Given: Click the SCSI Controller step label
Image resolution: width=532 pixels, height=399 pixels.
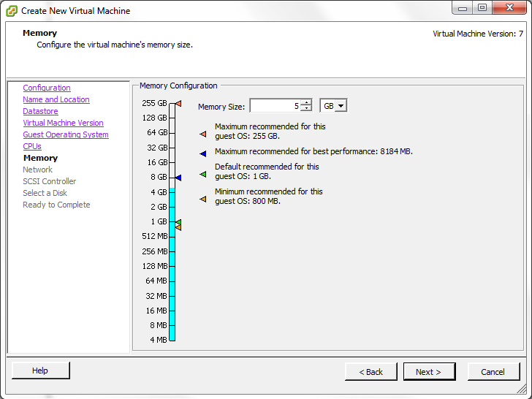Looking at the screenshot, I should click(x=50, y=181).
